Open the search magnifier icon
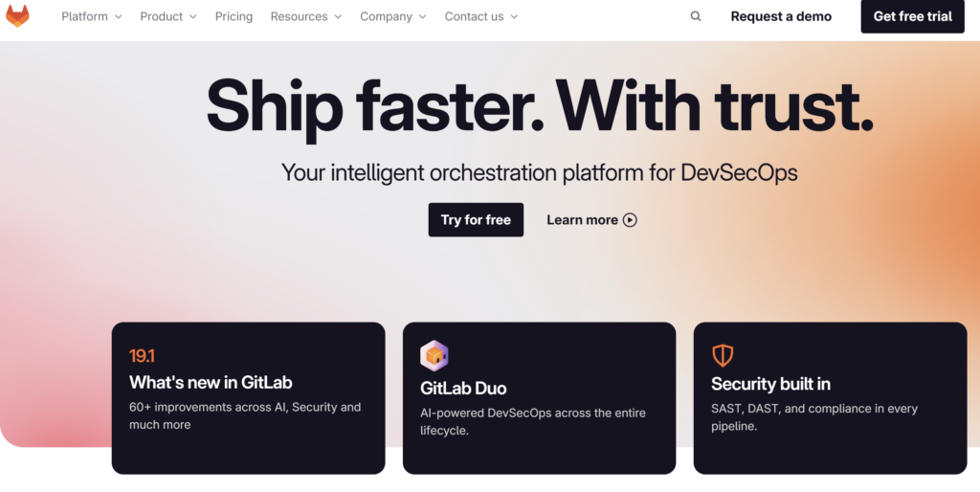 click(696, 16)
